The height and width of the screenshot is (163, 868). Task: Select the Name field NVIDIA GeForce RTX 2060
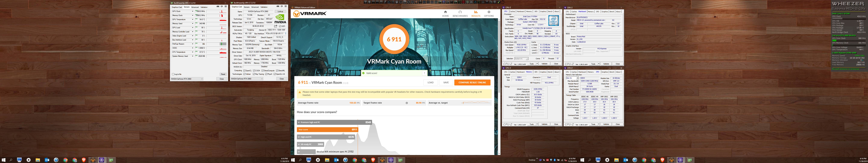[x=258, y=11]
